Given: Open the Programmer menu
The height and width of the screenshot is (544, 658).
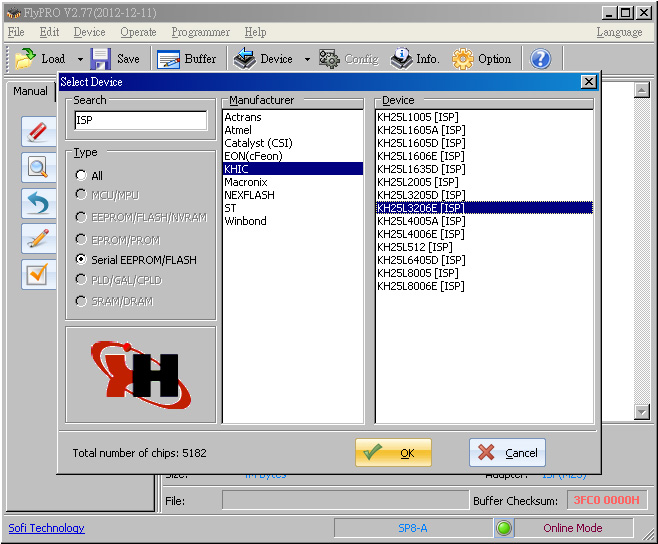Looking at the screenshot, I should [200, 32].
